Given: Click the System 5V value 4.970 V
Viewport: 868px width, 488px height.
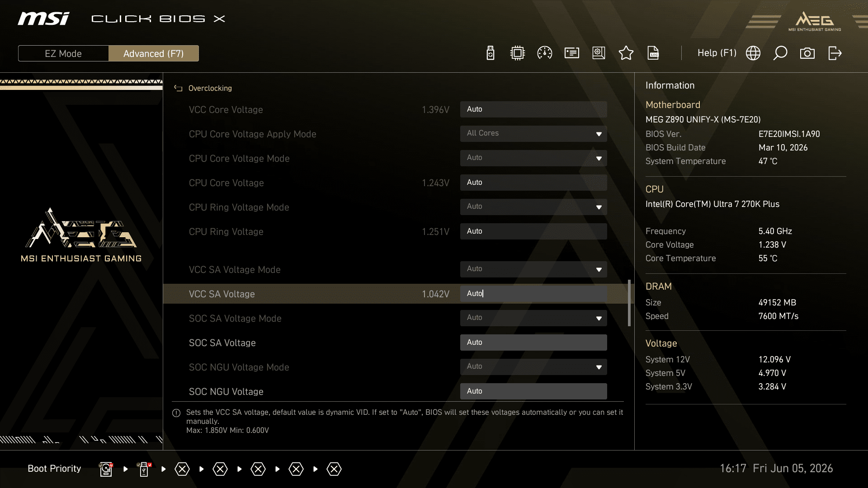Looking at the screenshot, I should [x=772, y=373].
